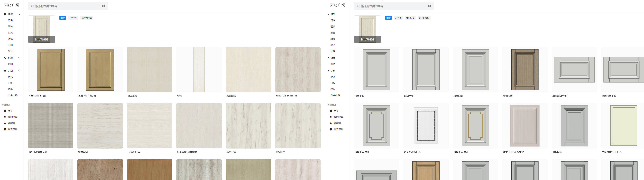Click the 圈子 icon in left panel sidebar
644x180 pixels.
5,111
